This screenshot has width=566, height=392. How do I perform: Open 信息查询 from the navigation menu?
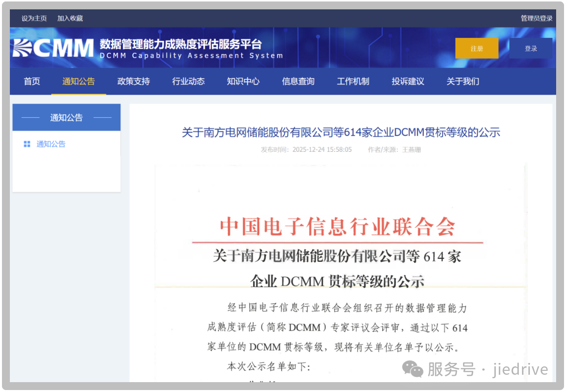tap(298, 81)
